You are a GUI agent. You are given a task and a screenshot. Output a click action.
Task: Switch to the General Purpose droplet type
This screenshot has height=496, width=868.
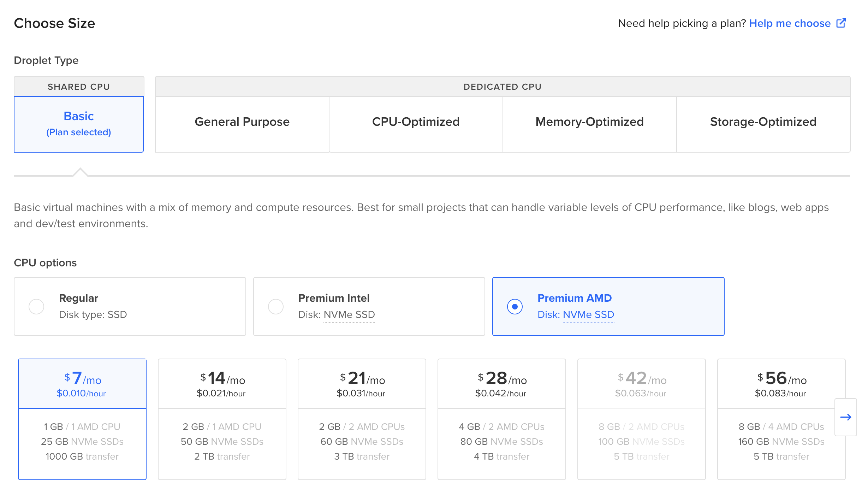click(242, 122)
